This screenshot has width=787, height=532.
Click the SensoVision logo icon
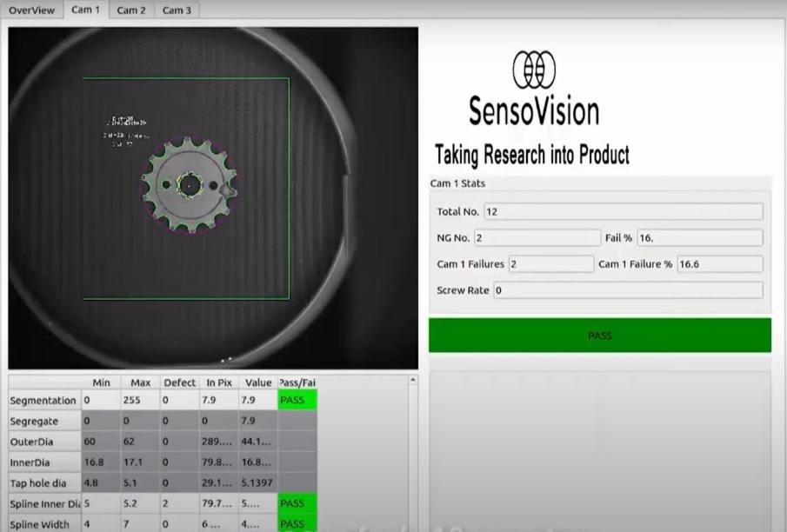(x=534, y=70)
